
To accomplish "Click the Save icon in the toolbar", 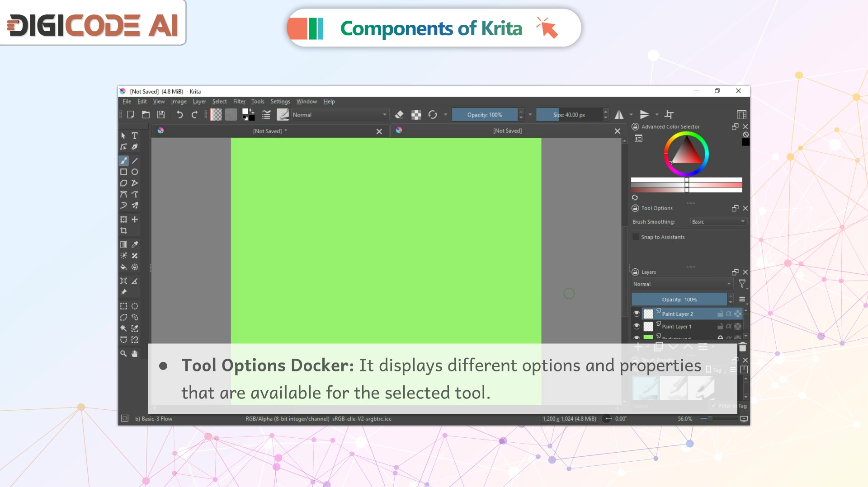I will 161,115.
